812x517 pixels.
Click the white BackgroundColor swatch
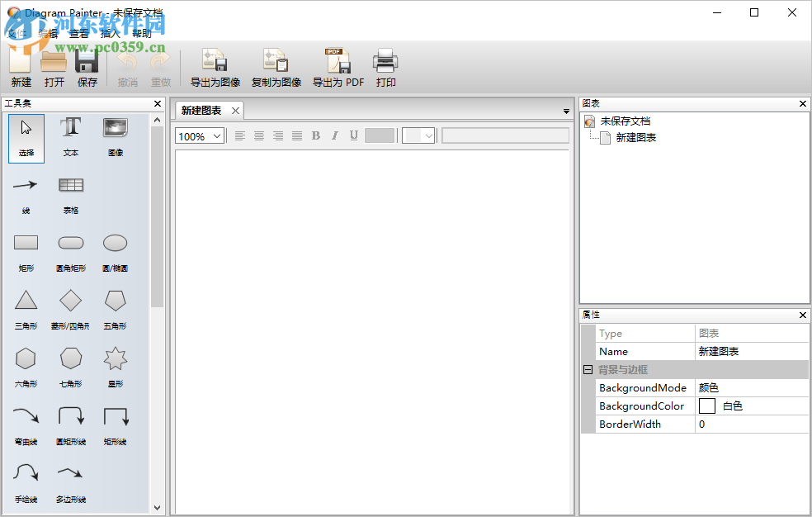click(x=706, y=406)
